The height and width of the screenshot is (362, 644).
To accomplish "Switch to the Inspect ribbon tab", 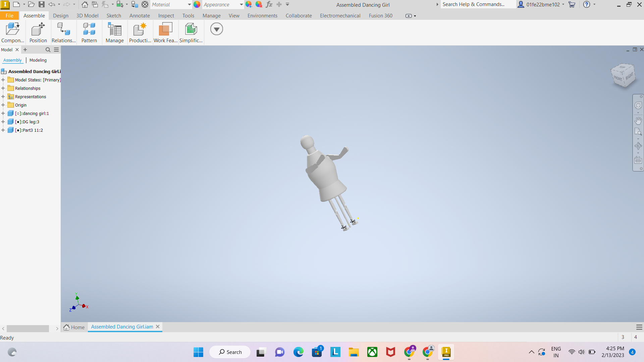I will coord(166,15).
